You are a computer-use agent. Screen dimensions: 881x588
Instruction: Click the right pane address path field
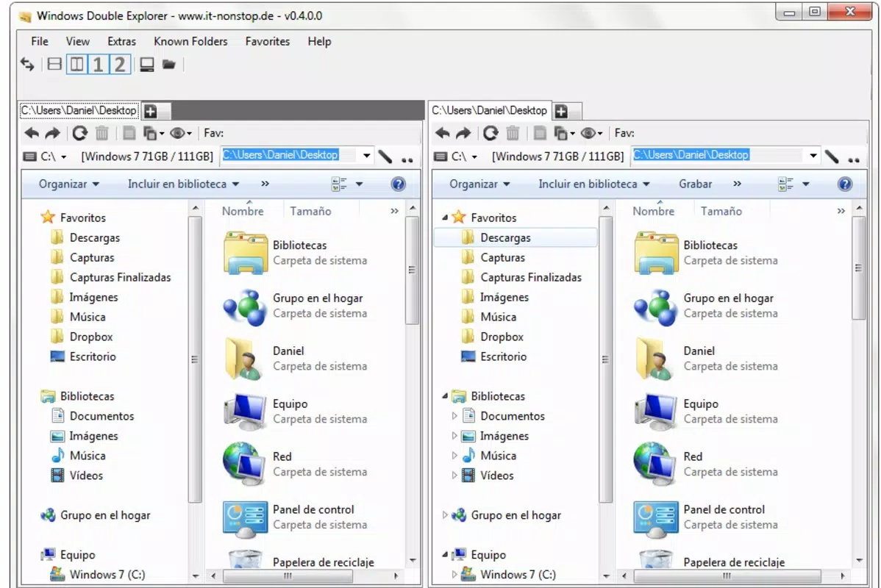pos(718,155)
